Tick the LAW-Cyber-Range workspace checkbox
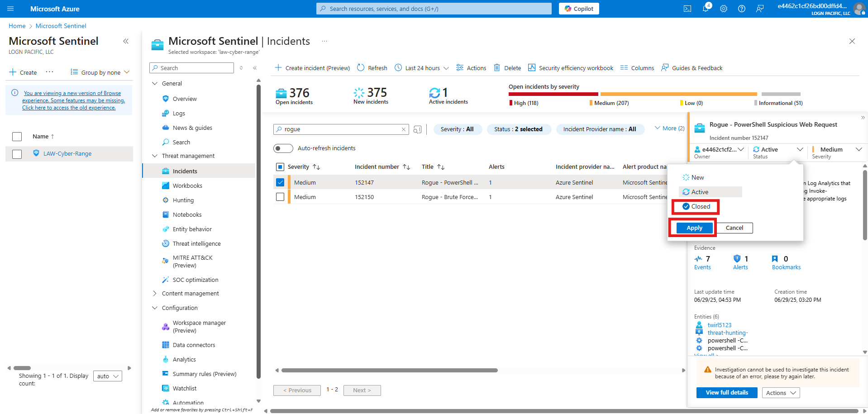868x414 pixels. [17, 154]
